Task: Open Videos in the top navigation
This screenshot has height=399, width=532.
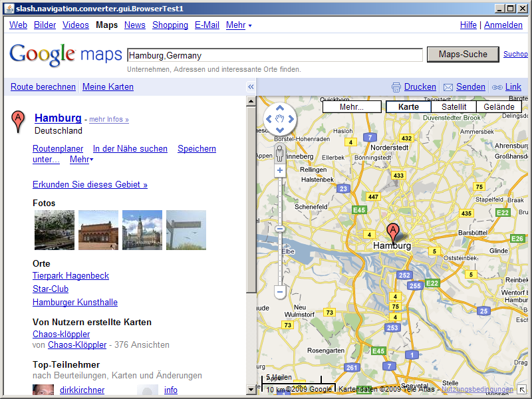Action: coord(76,25)
